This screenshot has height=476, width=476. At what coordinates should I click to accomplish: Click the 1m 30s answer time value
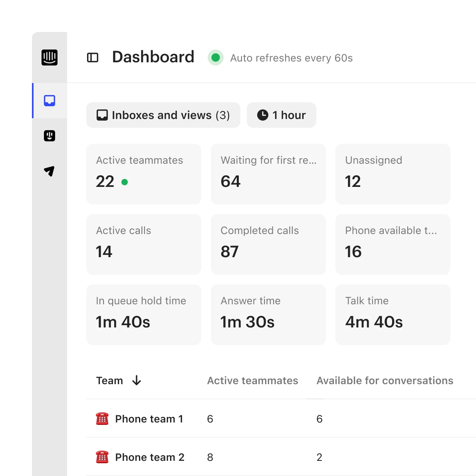[x=248, y=322]
